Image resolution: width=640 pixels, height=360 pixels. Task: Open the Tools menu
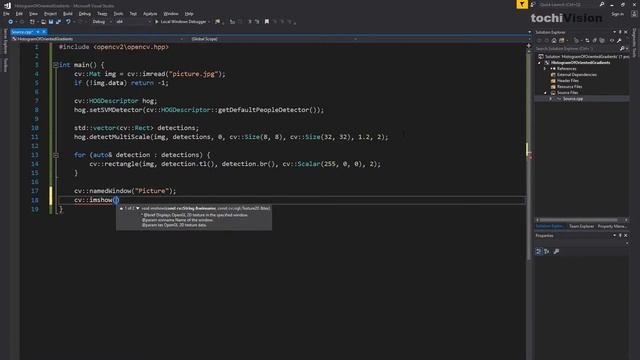[x=118, y=14]
